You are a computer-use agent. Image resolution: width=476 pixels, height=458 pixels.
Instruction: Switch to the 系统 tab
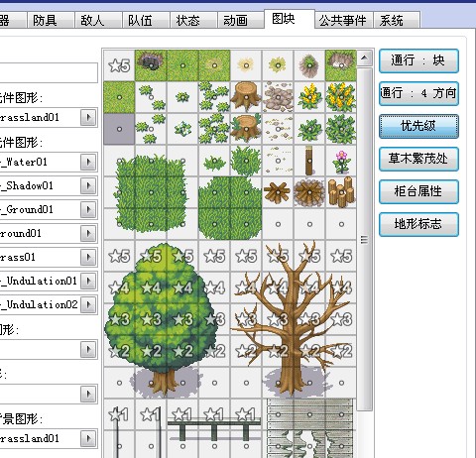coord(397,20)
